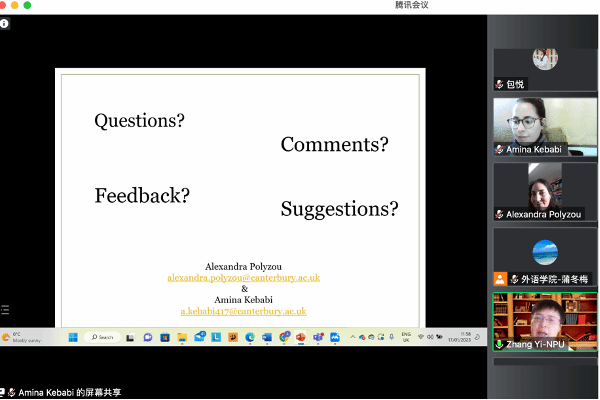The height and width of the screenshot is (400, 600).
Task: Open a.kebabi417@canterbury.ac.uk email link
Action: pos(243,311)
